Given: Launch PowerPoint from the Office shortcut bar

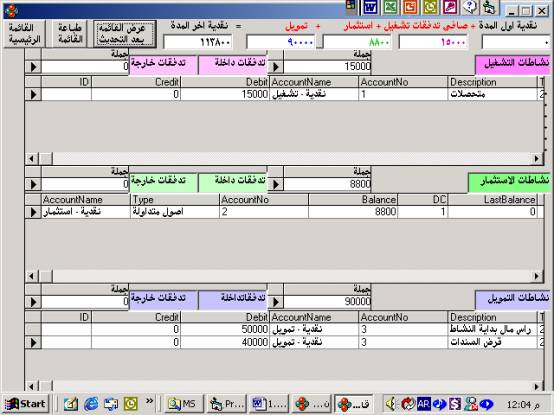Looking at the screenshot, I should click(x=410, y=7).
